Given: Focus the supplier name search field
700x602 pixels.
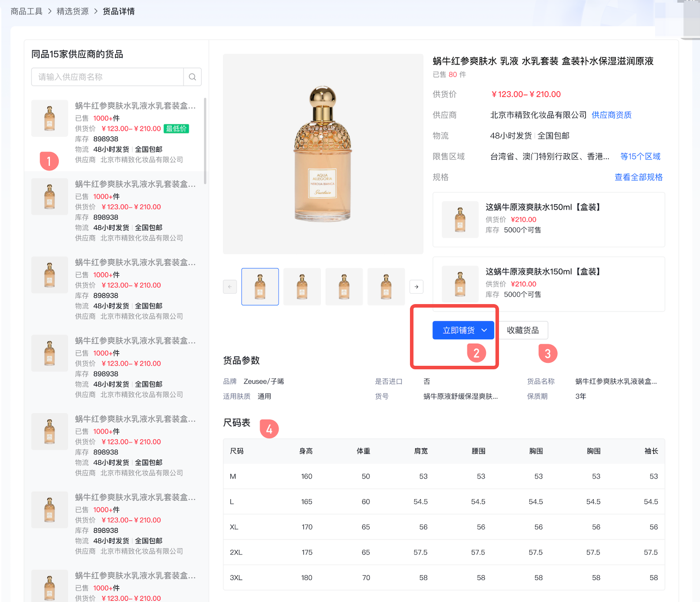Looking at the screenshot, I should 108,77.
